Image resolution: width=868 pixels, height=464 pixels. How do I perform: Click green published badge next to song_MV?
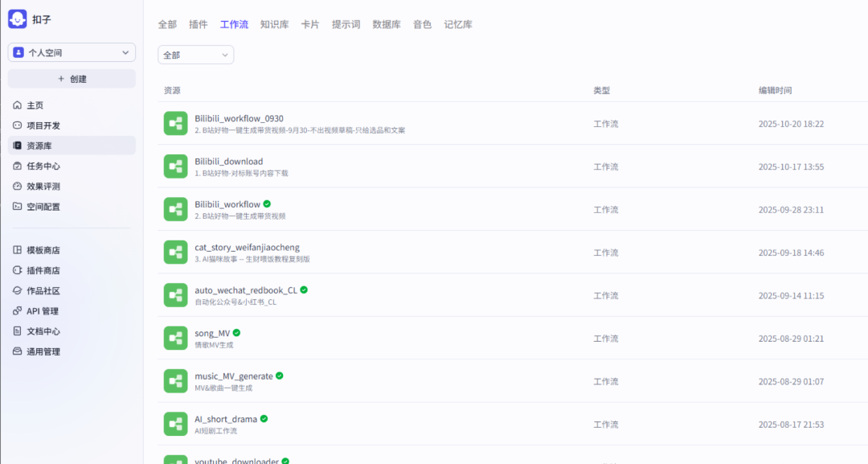point(236,333)
